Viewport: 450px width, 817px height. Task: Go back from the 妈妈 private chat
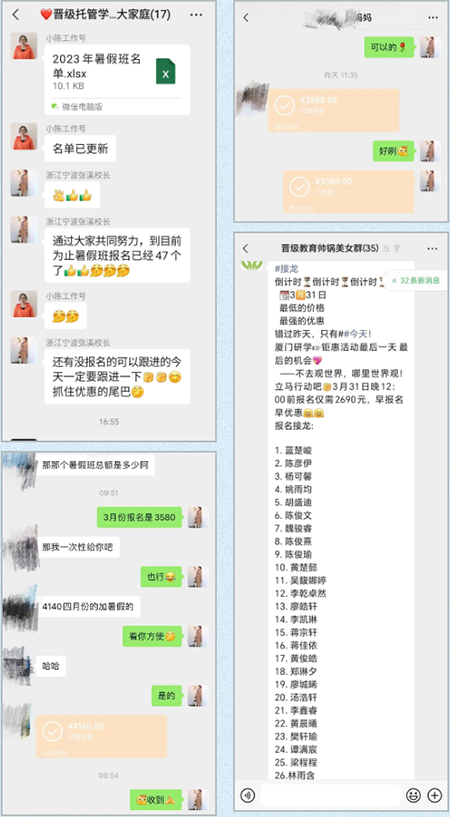(246, 17)
